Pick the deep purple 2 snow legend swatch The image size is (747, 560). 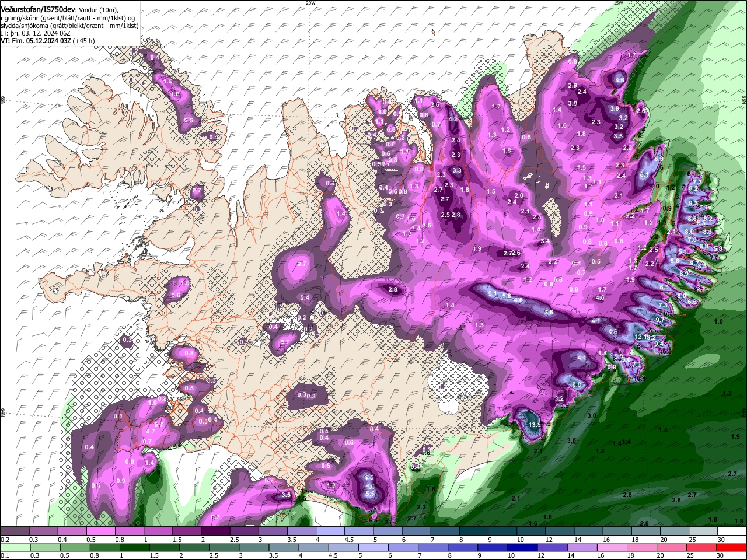pyautogui.click(x=215, y=531)
